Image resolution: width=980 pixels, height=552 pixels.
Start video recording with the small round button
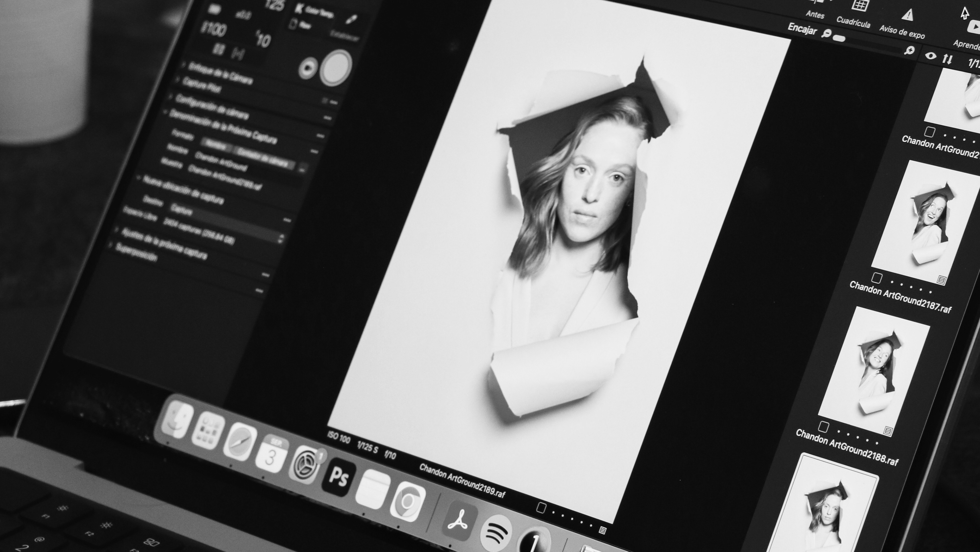point(308,68)
